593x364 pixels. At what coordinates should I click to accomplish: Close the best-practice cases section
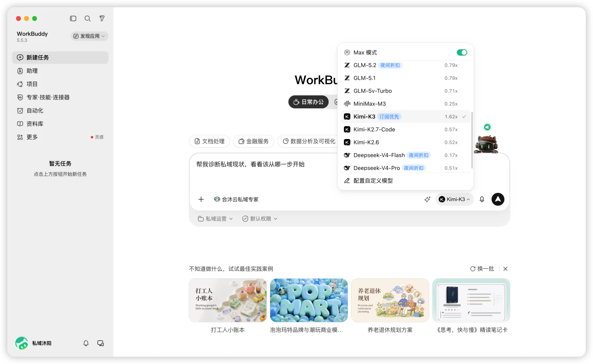pos(506,269)
